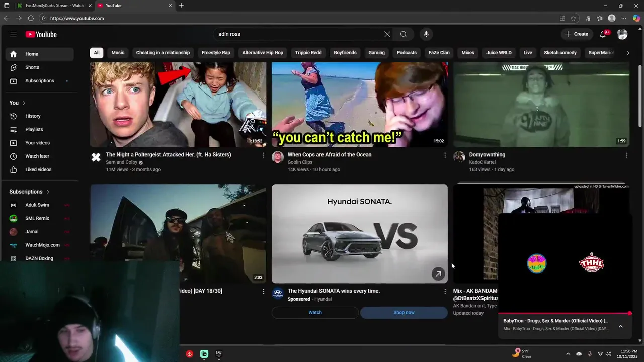This screenshot has height=362, width=644.
Task: Select the Sketch comedy filter chip
Action: [560, 53]
